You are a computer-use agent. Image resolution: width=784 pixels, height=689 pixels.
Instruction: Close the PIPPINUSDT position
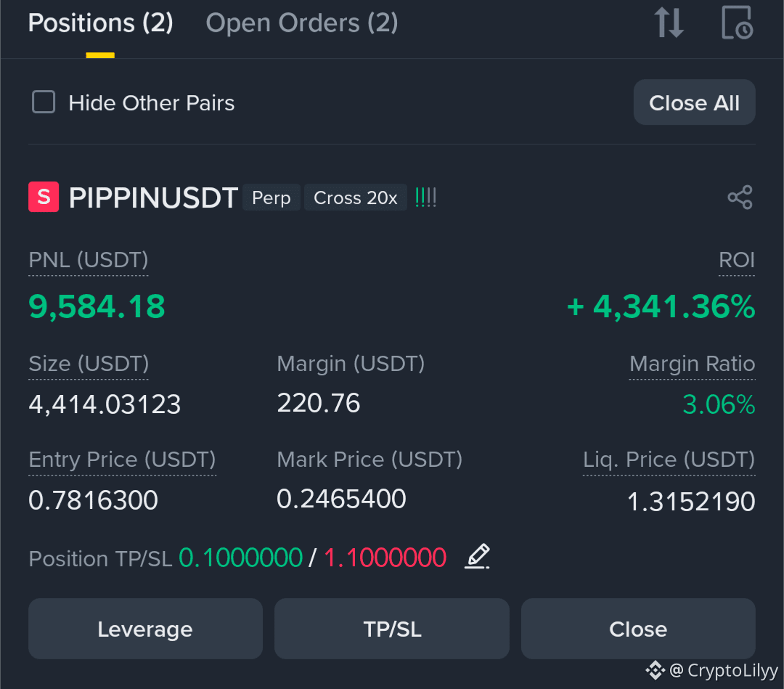(x=638, y=629)
